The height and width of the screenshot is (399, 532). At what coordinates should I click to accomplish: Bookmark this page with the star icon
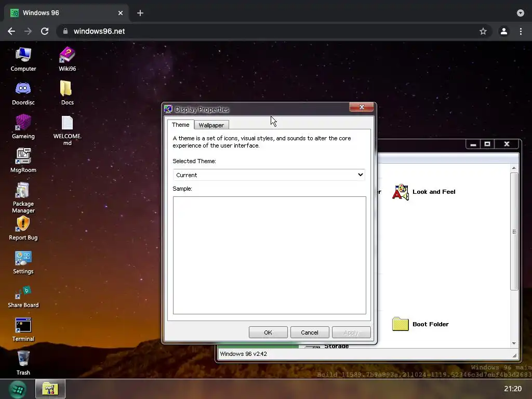point(483,31)
